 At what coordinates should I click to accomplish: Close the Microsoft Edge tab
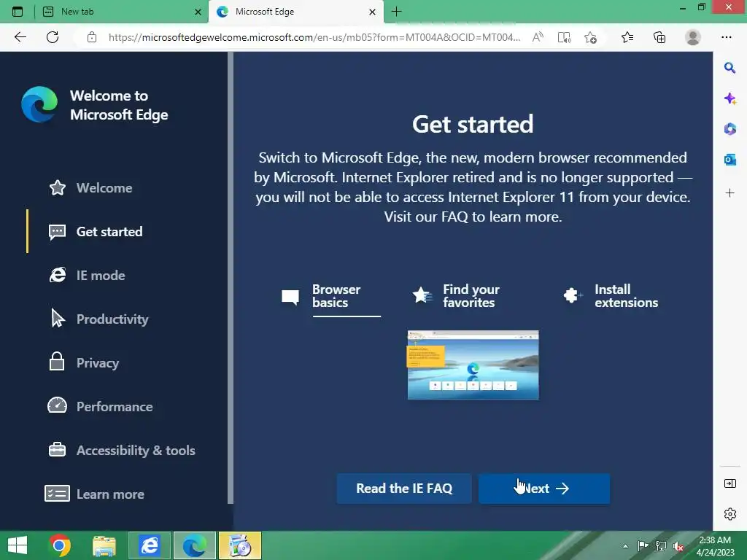(373, 12)
